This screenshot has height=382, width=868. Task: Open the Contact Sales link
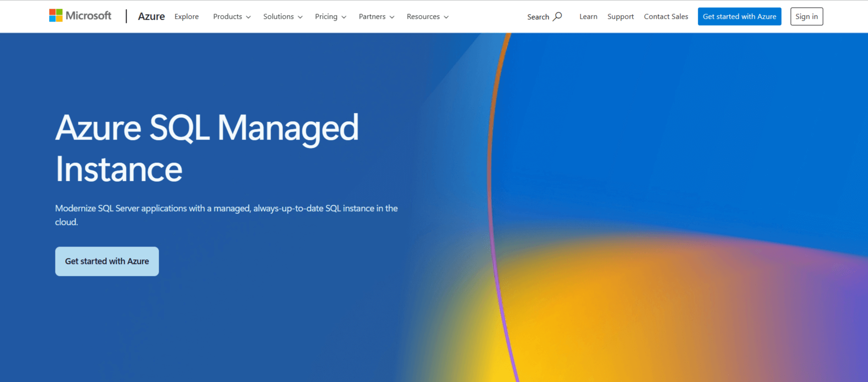(666, 17)
